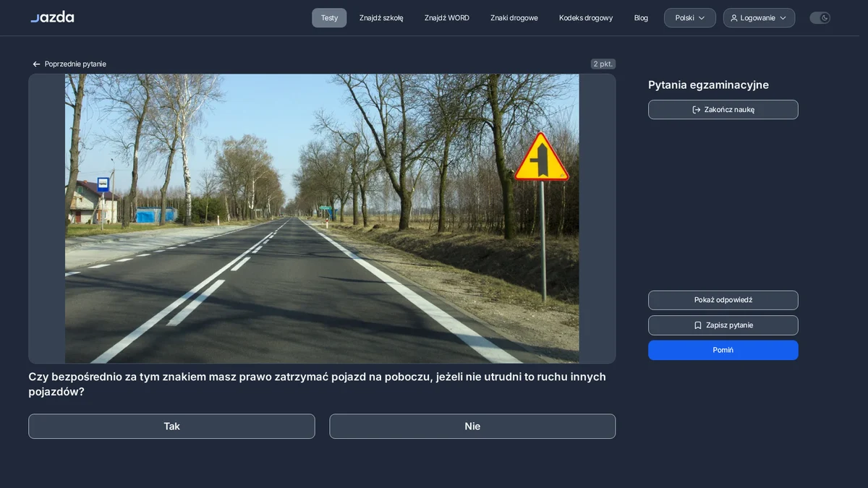Click the question text about stopping on the roadside
This screenshot has height=488, width=868.
click(318, 384)
